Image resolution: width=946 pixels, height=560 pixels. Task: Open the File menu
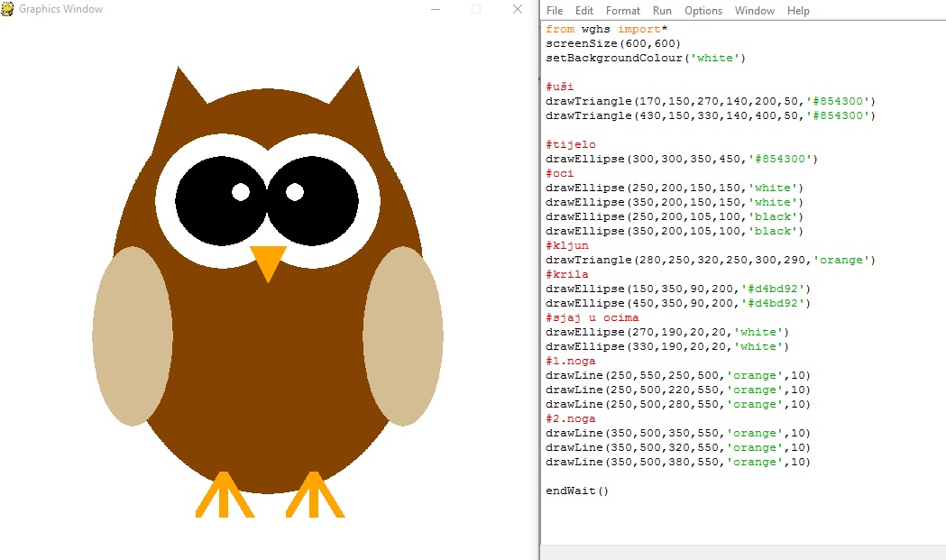coord(555,10)
